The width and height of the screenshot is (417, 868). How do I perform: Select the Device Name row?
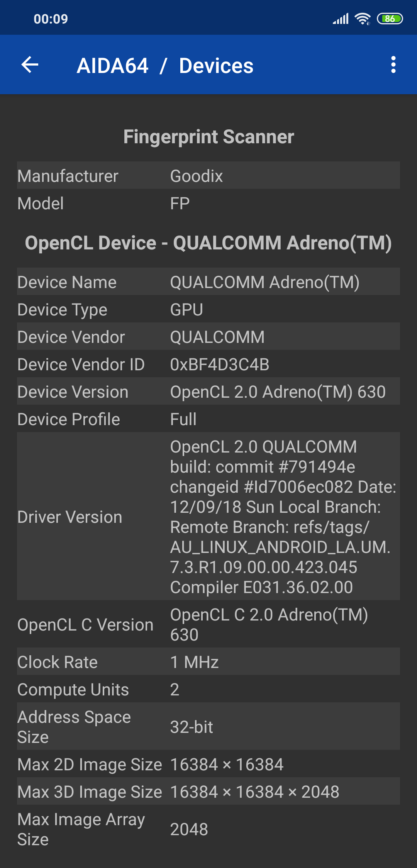click(208, 281)
